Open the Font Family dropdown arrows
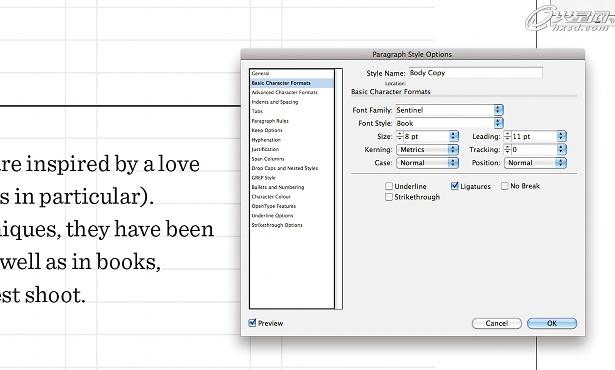 point(498,110)
